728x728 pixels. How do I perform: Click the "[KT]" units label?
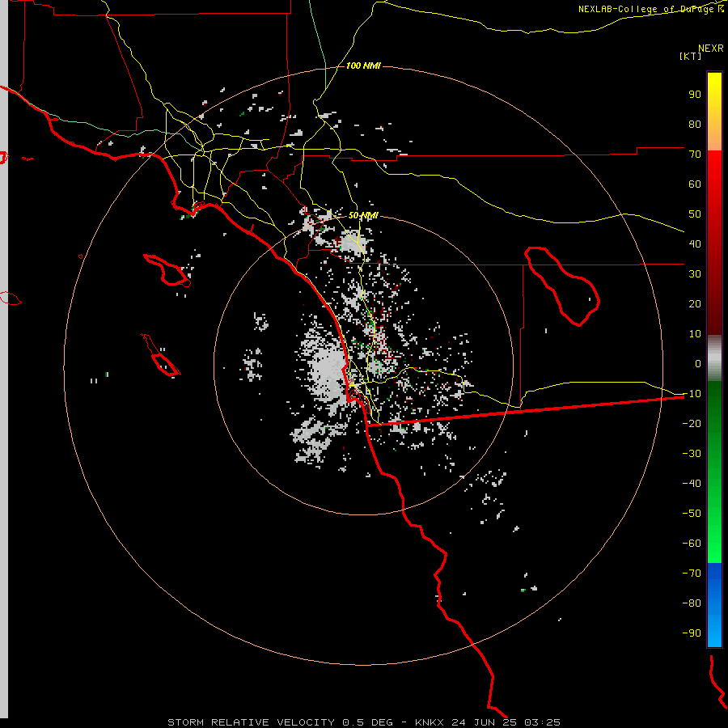691,56
